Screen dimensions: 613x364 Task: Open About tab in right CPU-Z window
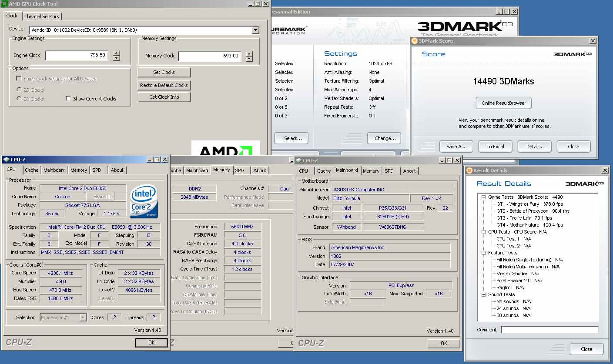click(x=409, y=171)
